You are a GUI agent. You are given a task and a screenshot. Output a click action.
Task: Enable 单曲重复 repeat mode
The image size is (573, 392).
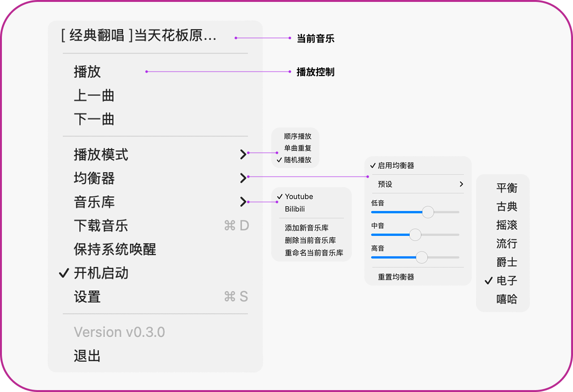tap(297, 147)
